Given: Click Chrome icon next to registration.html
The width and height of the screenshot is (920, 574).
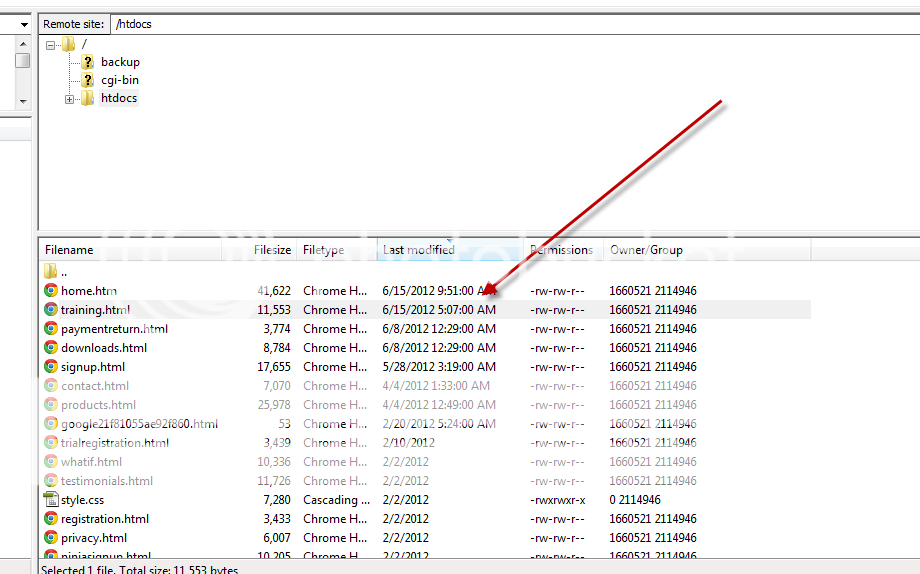Looking at the screenshot, I should tap(51, 519).
